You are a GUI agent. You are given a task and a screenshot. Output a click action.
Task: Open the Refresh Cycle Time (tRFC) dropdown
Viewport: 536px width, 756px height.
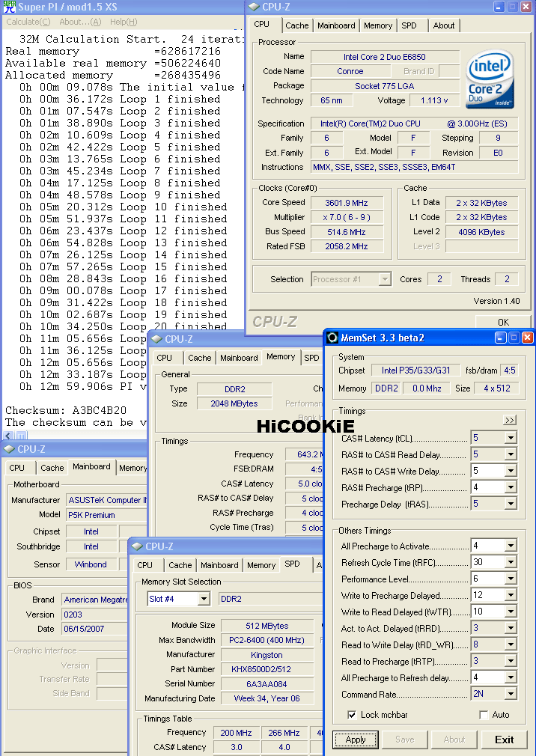511,563
